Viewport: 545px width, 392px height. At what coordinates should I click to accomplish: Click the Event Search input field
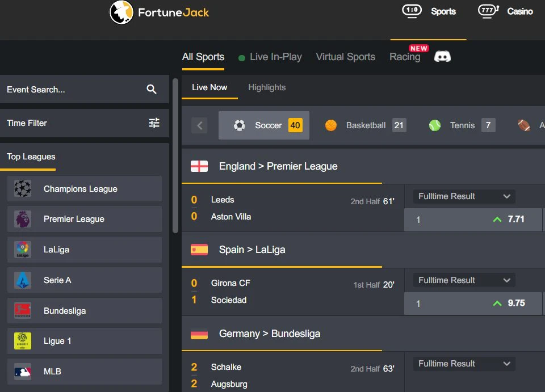85,89
